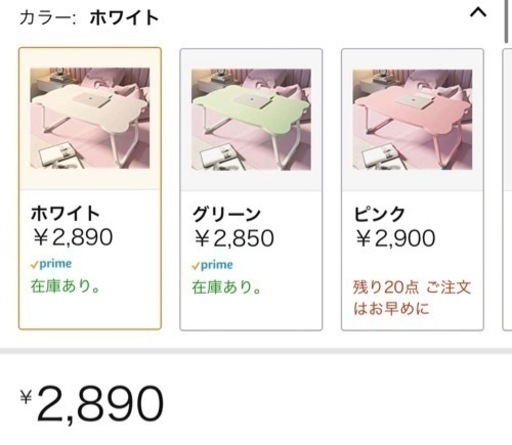Collapse the カラー section with the chevron
The image size is (512, 445).
point(478,13)
